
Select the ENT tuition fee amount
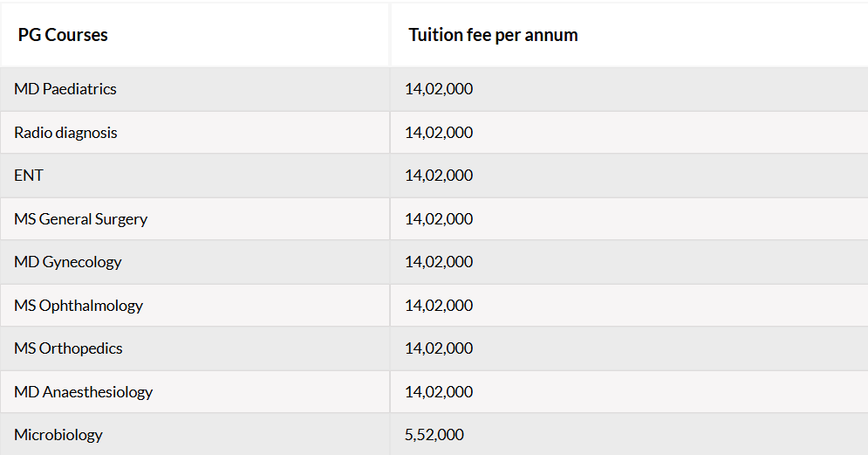tap(439, 176)
